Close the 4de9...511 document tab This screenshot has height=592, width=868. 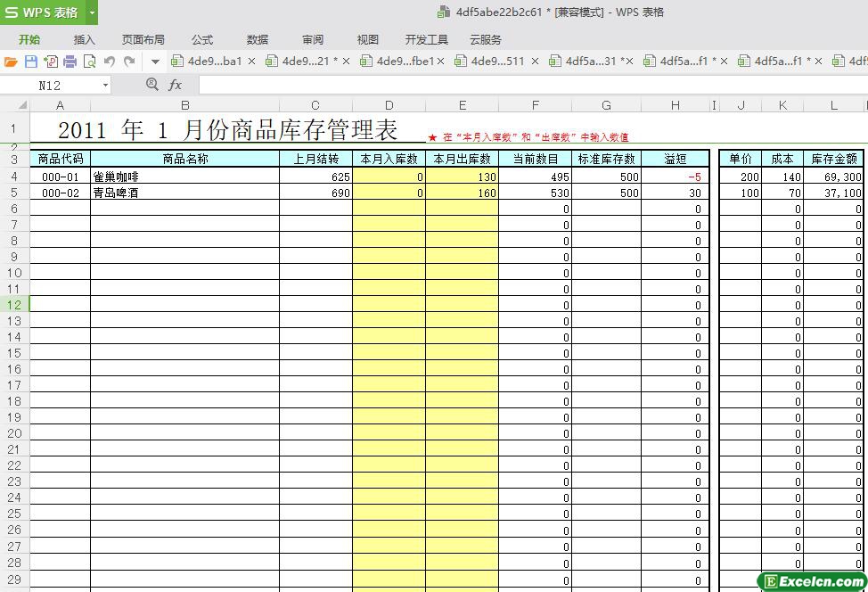(535, 62)
